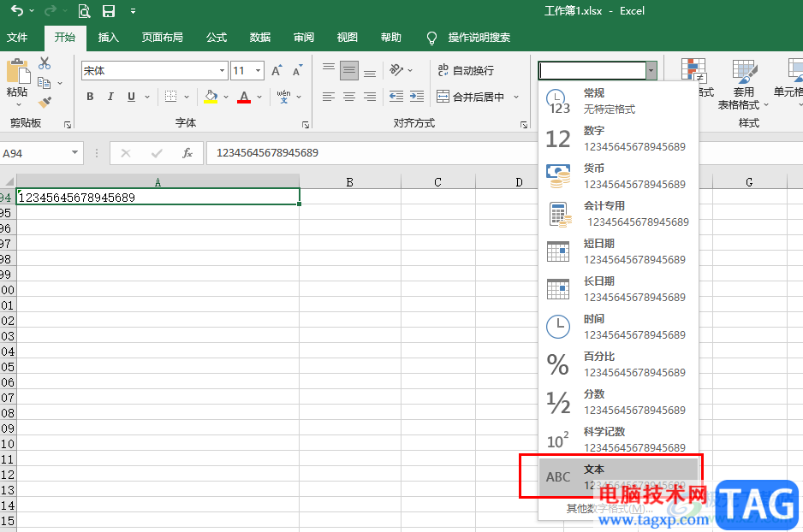This screenshot has width=803, height=532.
Task: Select 货币 currency format
Action: click(618, 176)
